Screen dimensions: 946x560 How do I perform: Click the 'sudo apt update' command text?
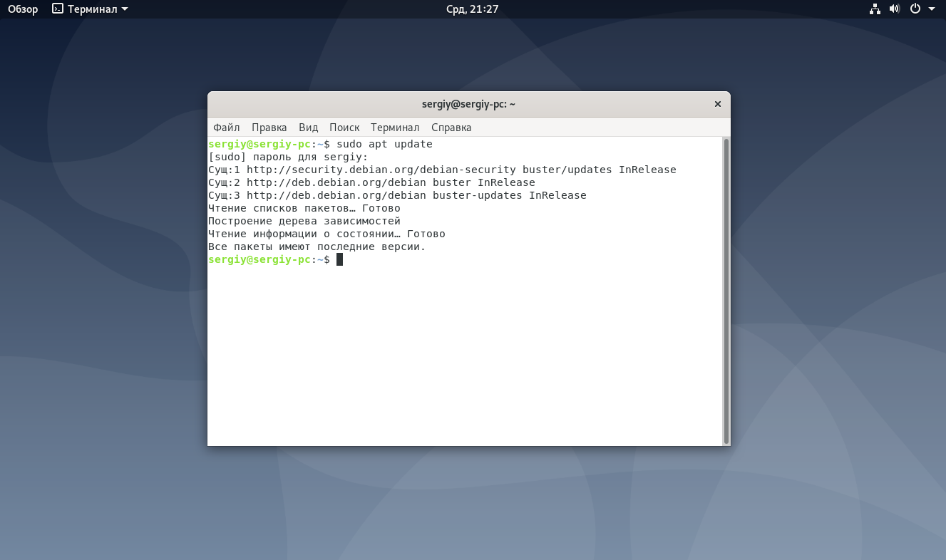click(x=385, y=144)
